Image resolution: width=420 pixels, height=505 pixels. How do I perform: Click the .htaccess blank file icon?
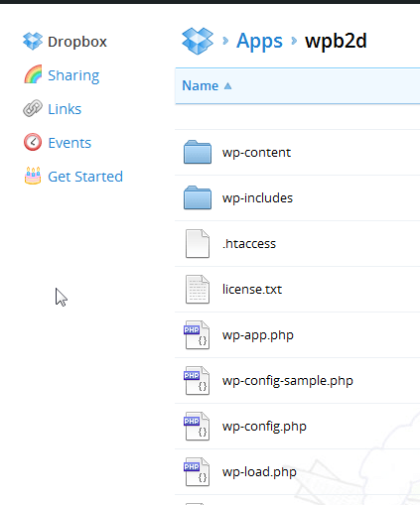198,244
